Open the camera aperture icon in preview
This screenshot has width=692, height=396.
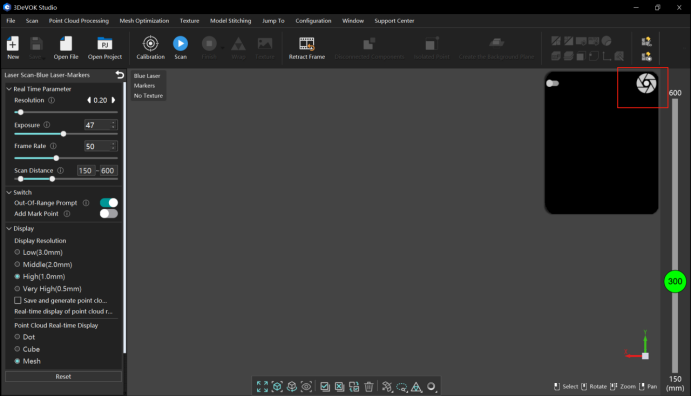tap(646, 83)
